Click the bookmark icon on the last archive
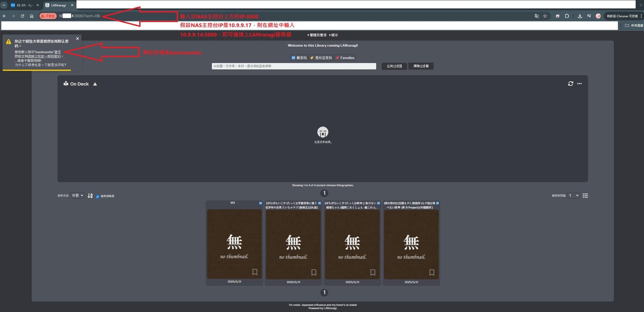Image resolution: width=644 pixels, height=312 pixels. pos(432,272)
